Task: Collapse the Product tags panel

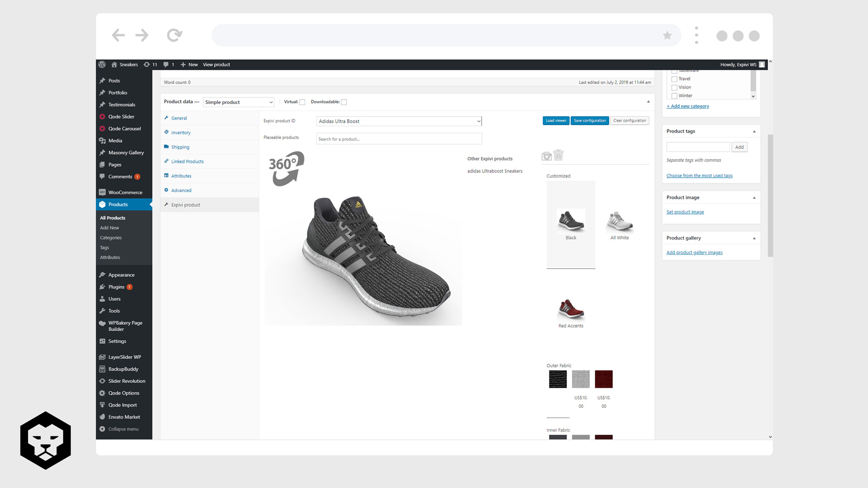Action: point(754,131)
